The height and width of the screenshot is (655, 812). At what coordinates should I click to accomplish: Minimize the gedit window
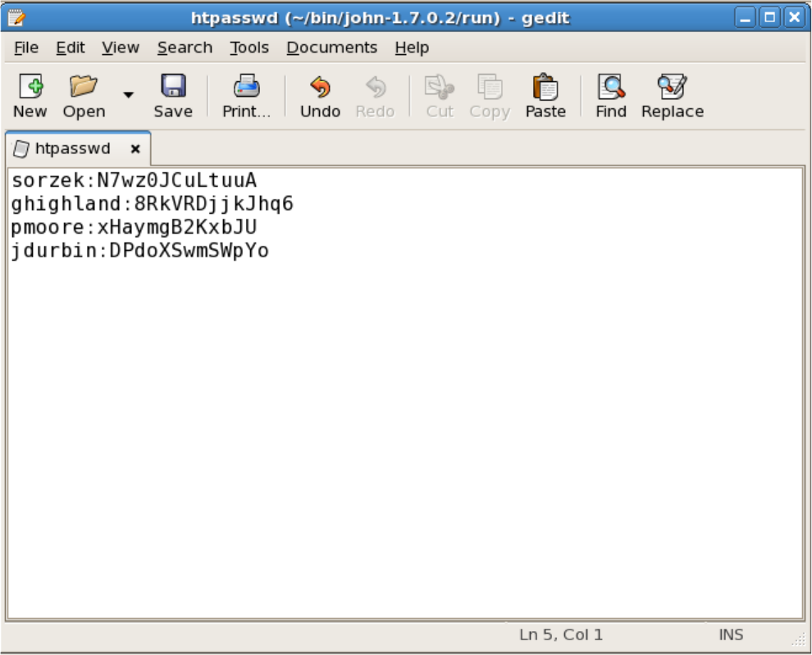746,17
